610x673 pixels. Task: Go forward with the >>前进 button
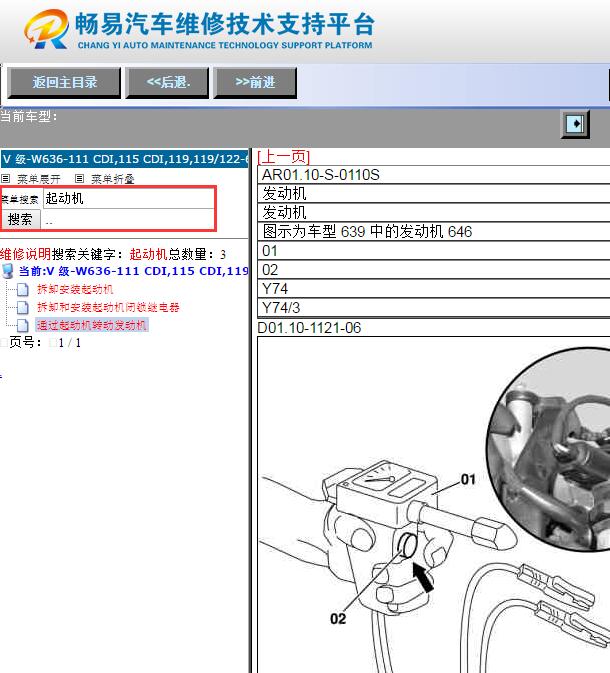click(255, 83)
